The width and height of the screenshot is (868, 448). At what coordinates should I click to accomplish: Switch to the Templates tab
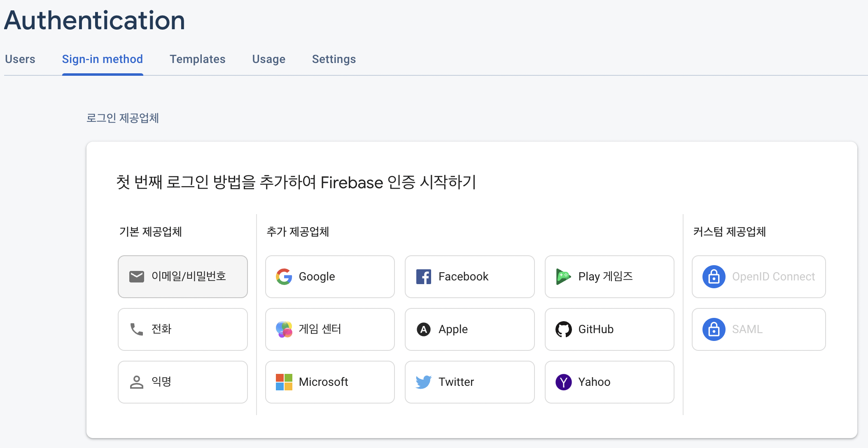198,59
